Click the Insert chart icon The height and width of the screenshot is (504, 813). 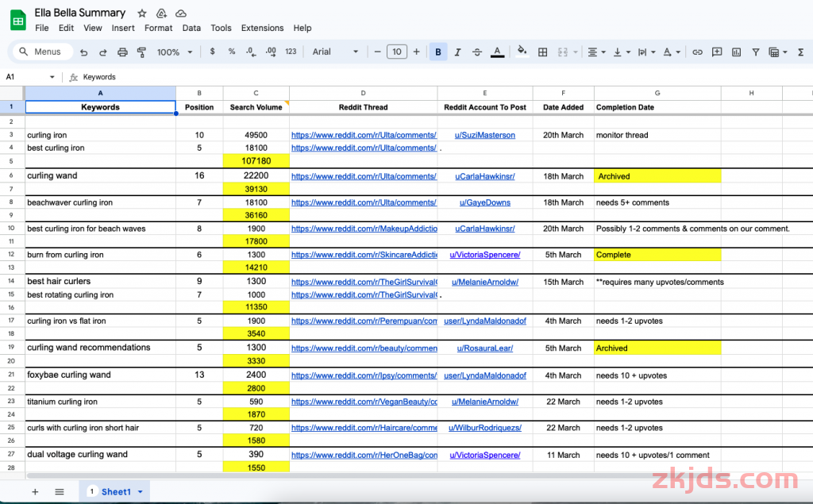[x=736, y=52]
